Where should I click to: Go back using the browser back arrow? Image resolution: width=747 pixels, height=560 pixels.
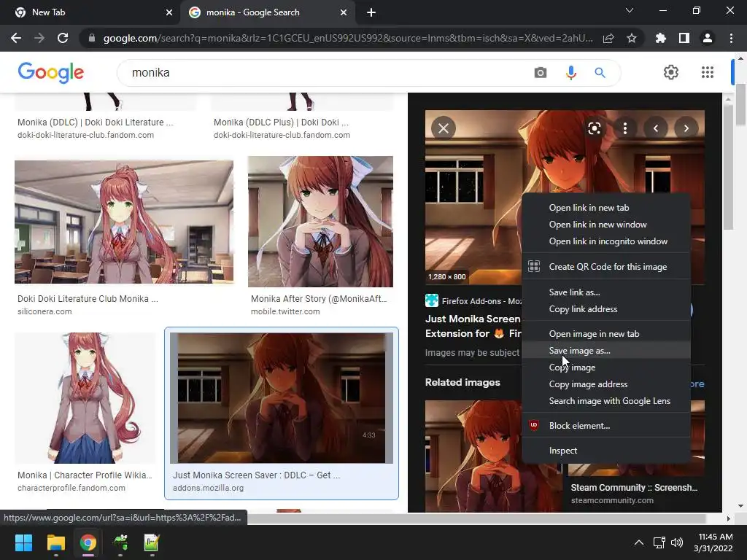[16, 38]
